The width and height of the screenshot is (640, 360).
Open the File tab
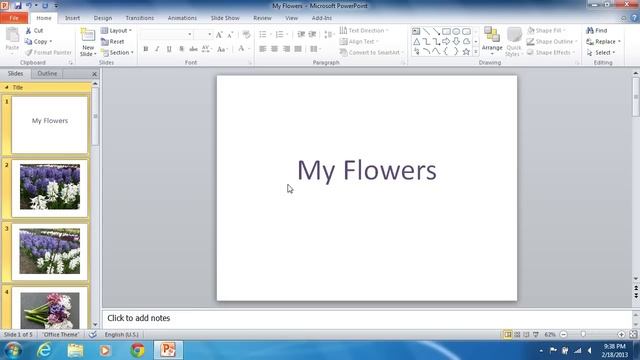[14, 18]
